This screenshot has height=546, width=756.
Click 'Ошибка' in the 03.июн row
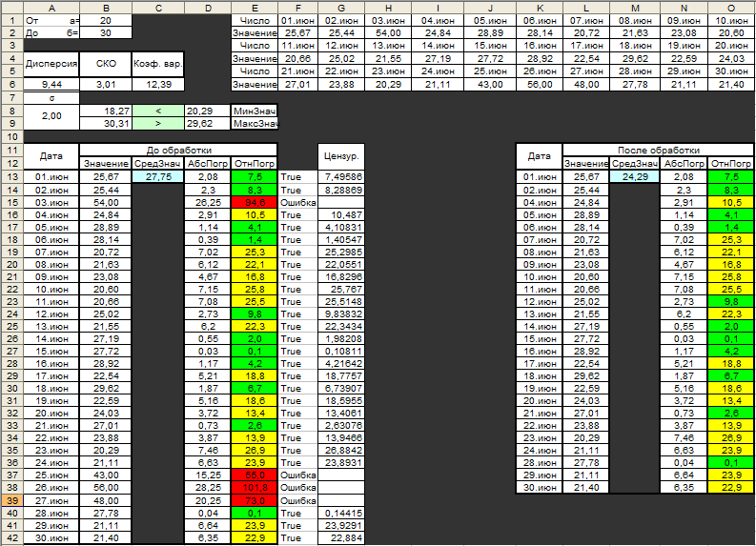(298, 202)
